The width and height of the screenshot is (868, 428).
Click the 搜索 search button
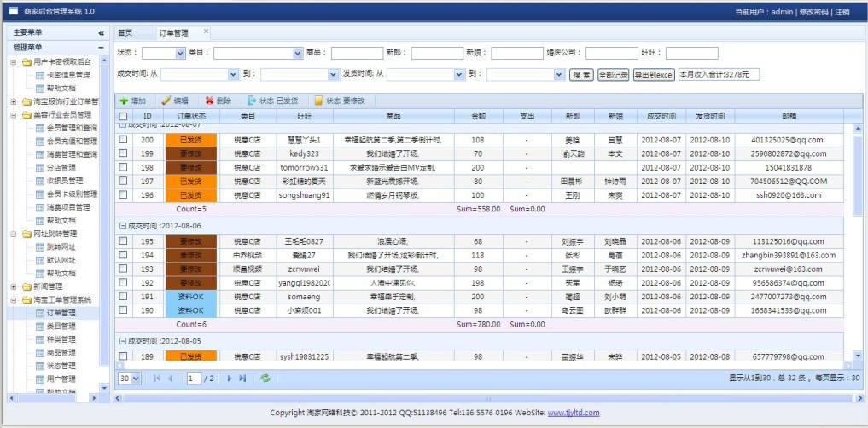(x=581, y=75)
